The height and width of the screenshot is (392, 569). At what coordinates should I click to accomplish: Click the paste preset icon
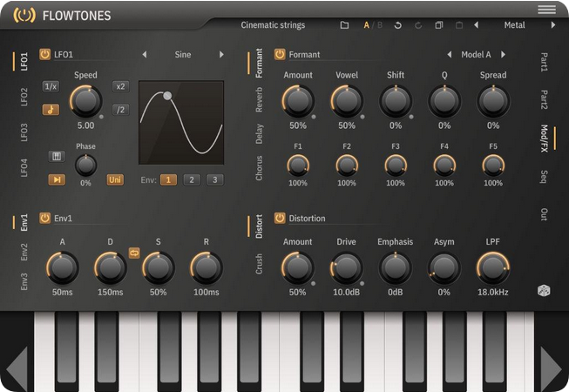(x=459, y=25)
